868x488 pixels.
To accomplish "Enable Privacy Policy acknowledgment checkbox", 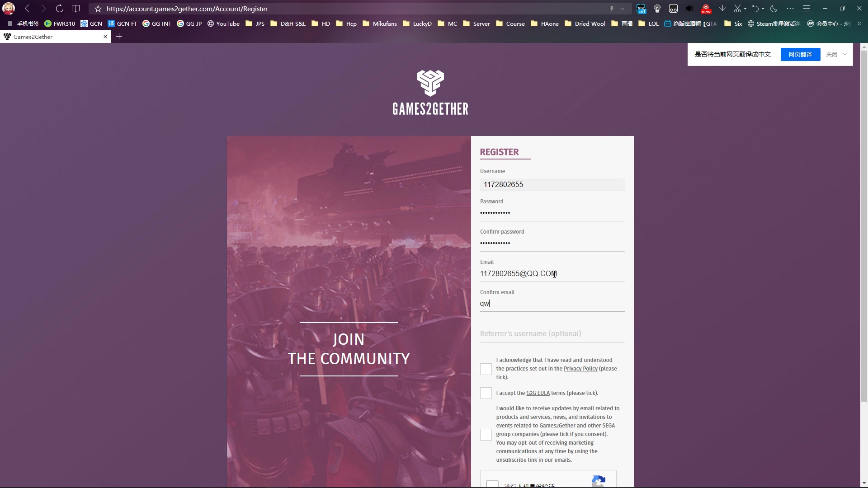I will [x=486, y=368].
